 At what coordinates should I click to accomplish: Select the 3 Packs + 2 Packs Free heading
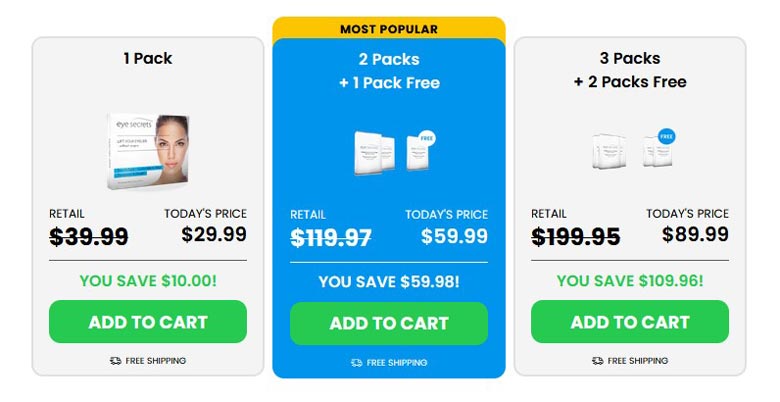pos(630,70)
